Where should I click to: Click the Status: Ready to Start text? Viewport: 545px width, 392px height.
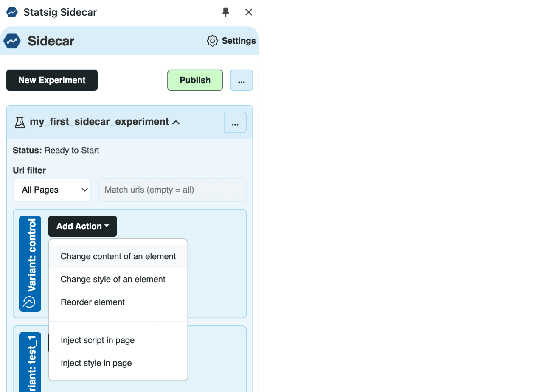coord(56,150)
